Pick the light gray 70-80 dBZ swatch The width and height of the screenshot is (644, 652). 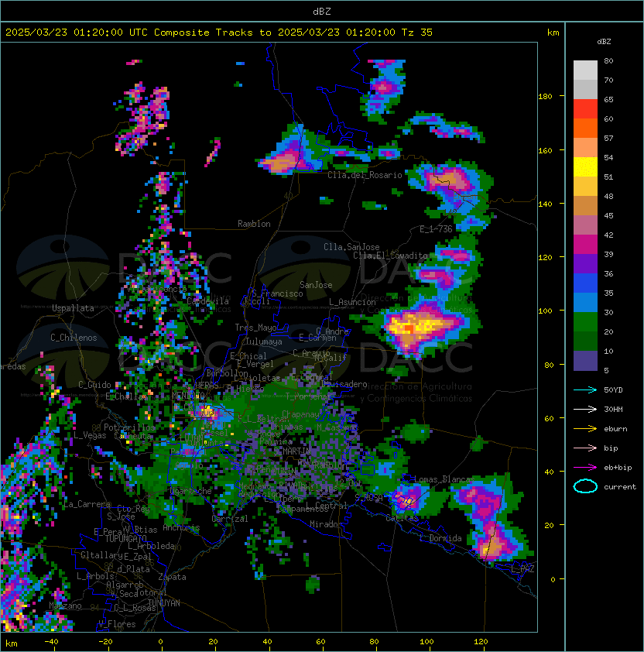pyautogui.click(x=585, y=70)
